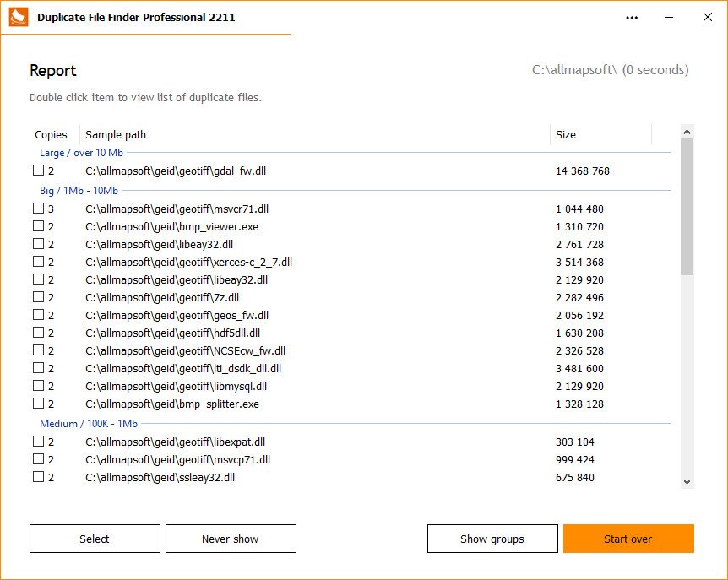This screenshot has width=728, height=580.
Task: Click size value 3 514 368
Action: [x=580, y=263]
